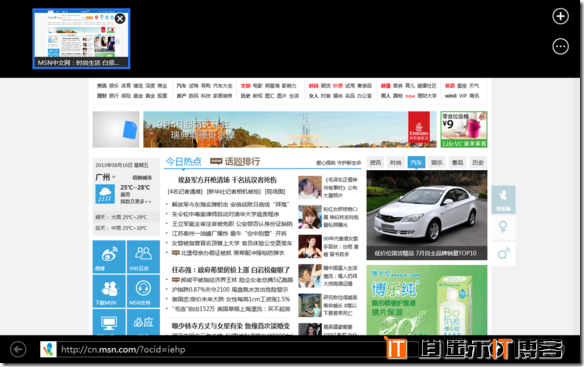
Task: Click the 文娱 red navigation link
Action: click(x=245, y=86)
